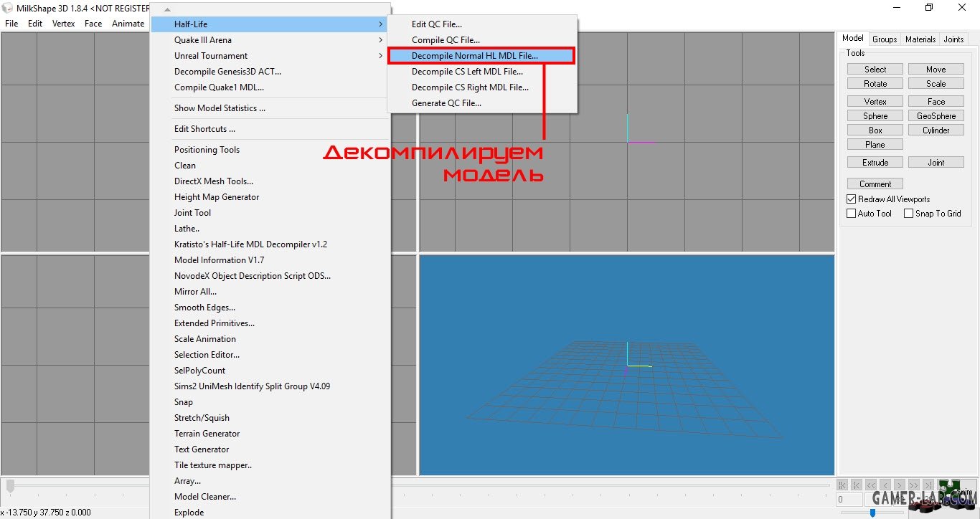Open DirectX Mesh Tools
This screenshot has width=980, height=519.
270,181
